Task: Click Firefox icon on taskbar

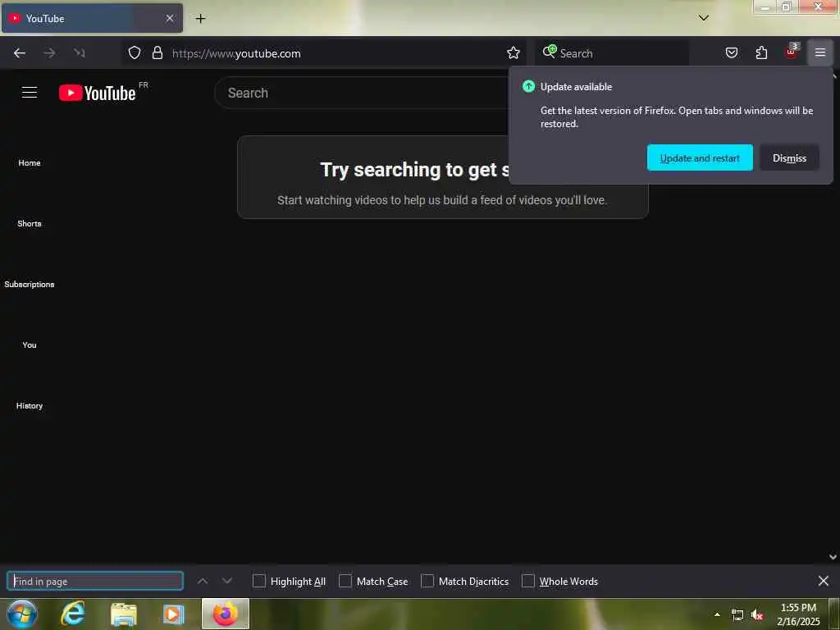Action: point(225,614)
